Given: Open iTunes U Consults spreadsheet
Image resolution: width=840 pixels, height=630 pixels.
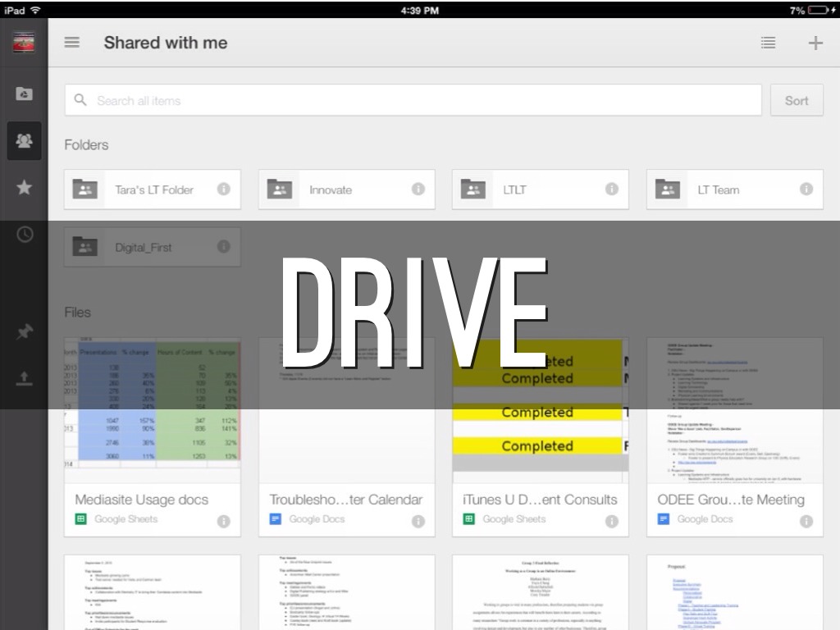Looking at the screenshot, I should click(x=540, y=499).
